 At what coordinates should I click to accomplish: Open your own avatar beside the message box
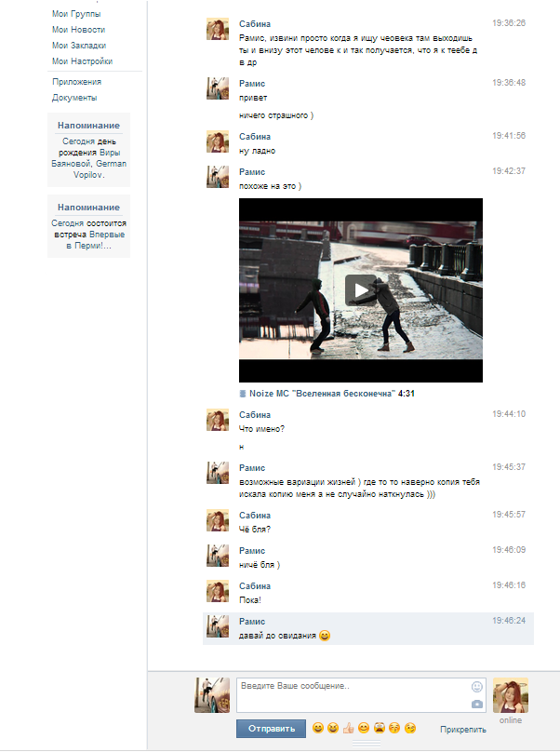212,695
